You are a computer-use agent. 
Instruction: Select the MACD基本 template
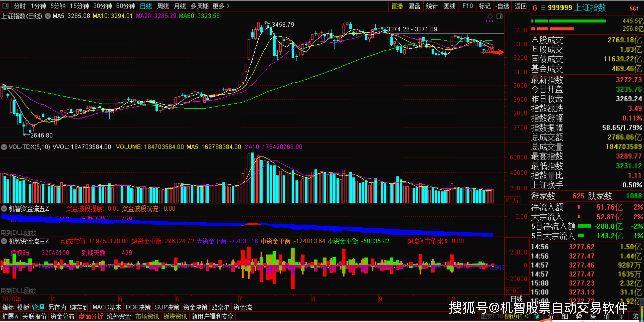107,307
